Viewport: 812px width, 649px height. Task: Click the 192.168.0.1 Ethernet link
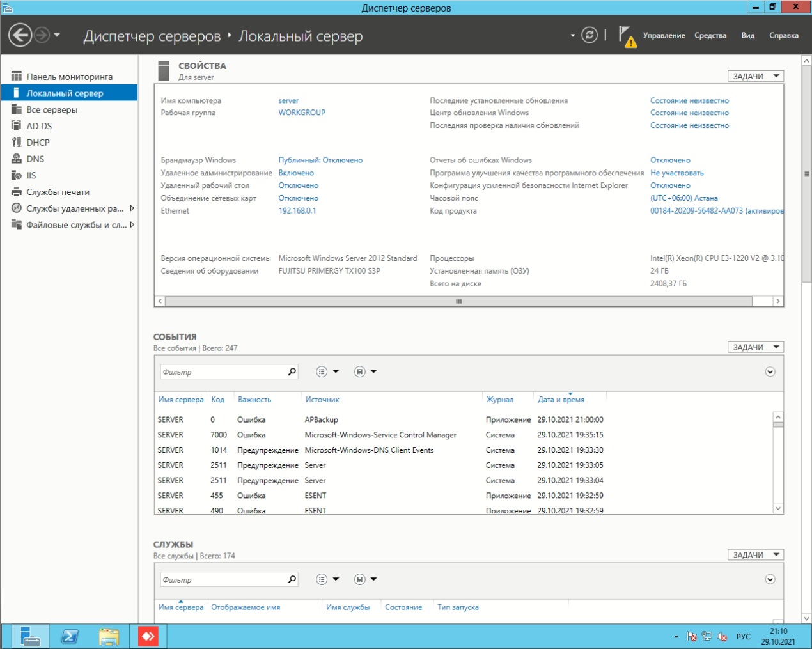[297, 210]
